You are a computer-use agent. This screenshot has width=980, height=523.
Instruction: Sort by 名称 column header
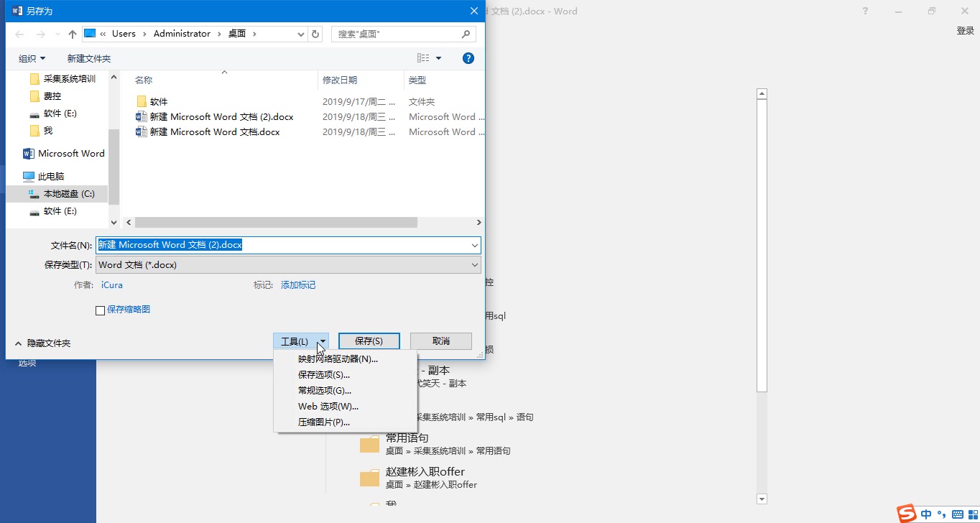tap(144, 80)
